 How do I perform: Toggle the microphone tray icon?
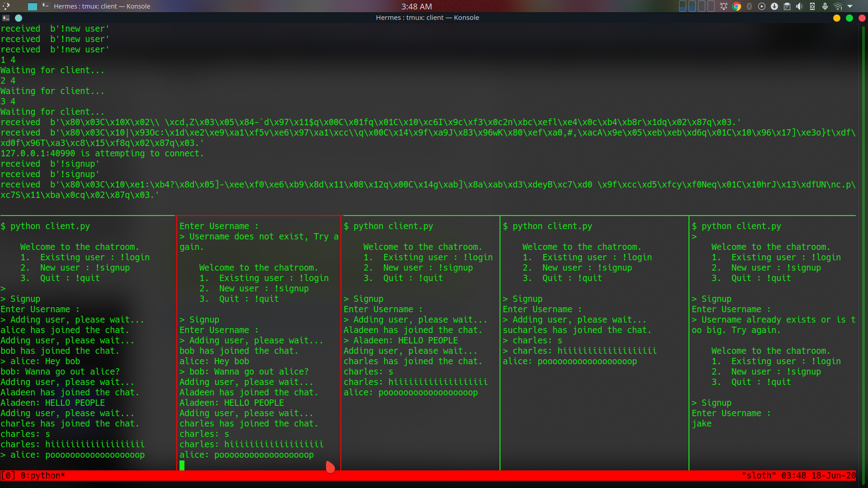pyautogui.click(x=825, y=6)
